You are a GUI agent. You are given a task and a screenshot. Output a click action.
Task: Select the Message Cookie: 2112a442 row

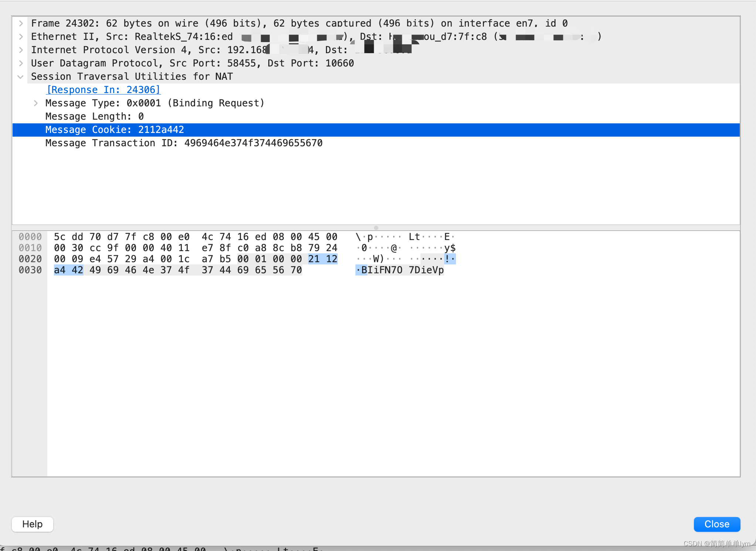(376, 130)
